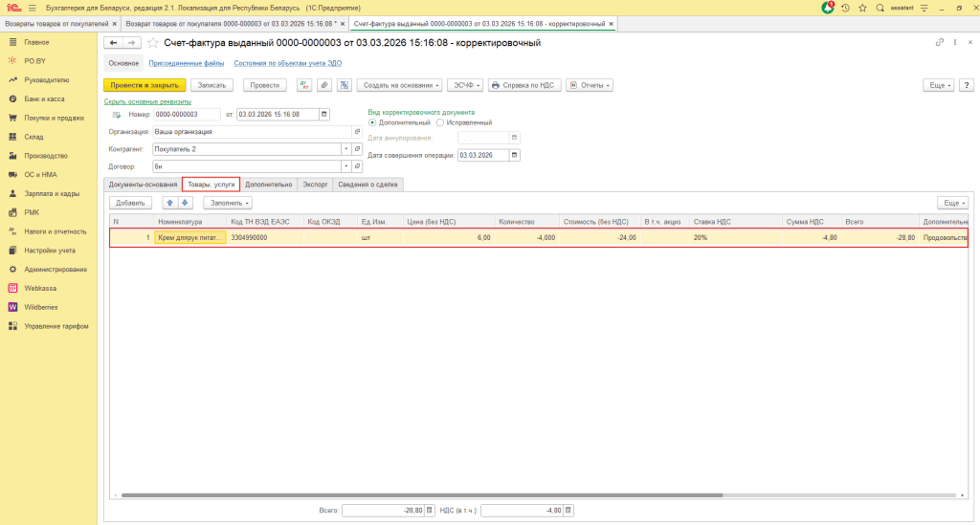Open Банк и касса section
The height and width of the screenshot is (525, 980).
pos(44,98)
